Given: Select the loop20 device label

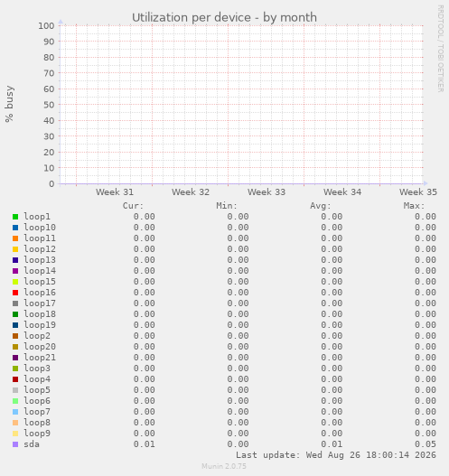Looking at the screenshot, I should 40,347.
